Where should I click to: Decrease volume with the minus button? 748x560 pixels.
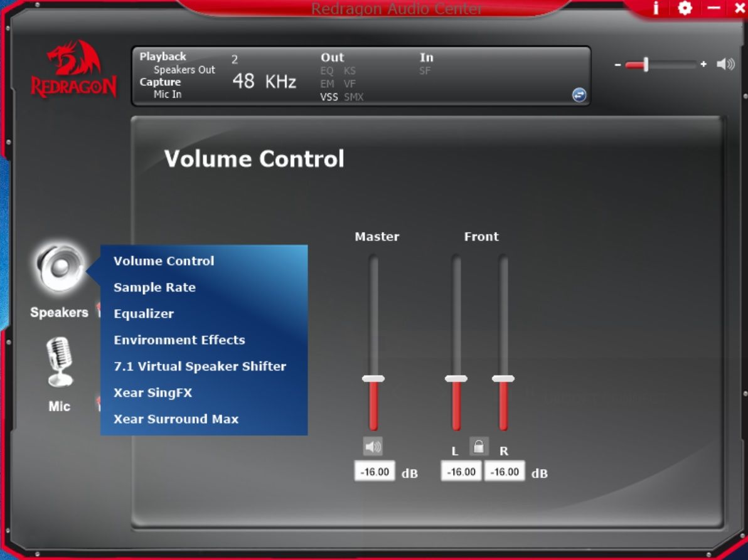[617, 65]
